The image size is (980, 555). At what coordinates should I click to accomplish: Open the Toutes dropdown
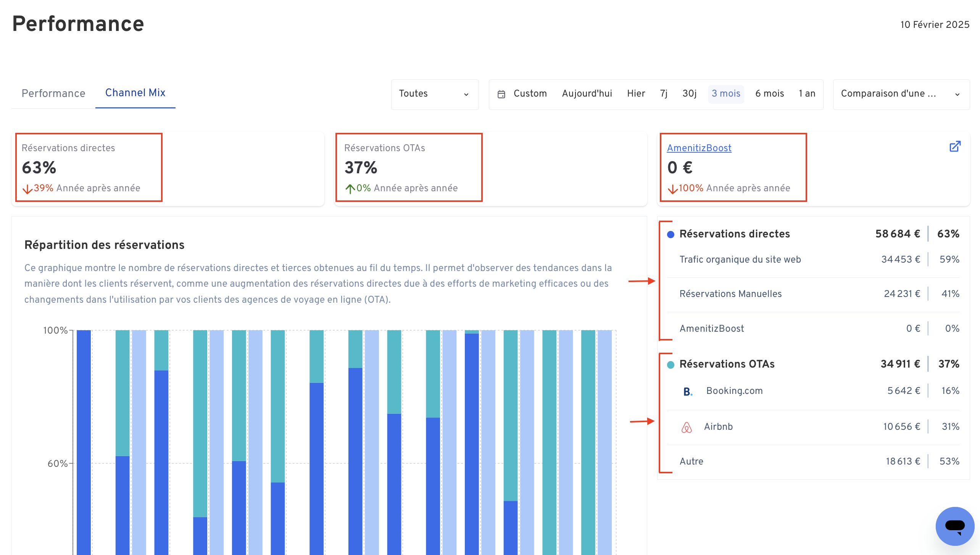point(435,94)
